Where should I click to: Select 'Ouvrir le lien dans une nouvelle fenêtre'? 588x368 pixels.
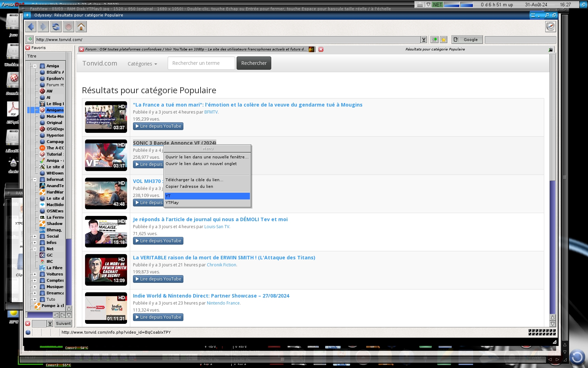207,157
